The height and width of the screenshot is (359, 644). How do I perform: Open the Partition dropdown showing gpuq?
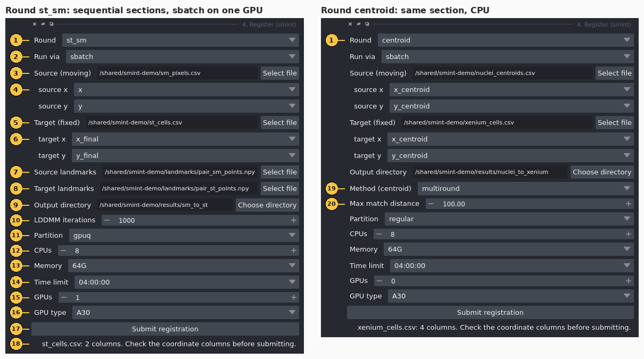(184, 235)
